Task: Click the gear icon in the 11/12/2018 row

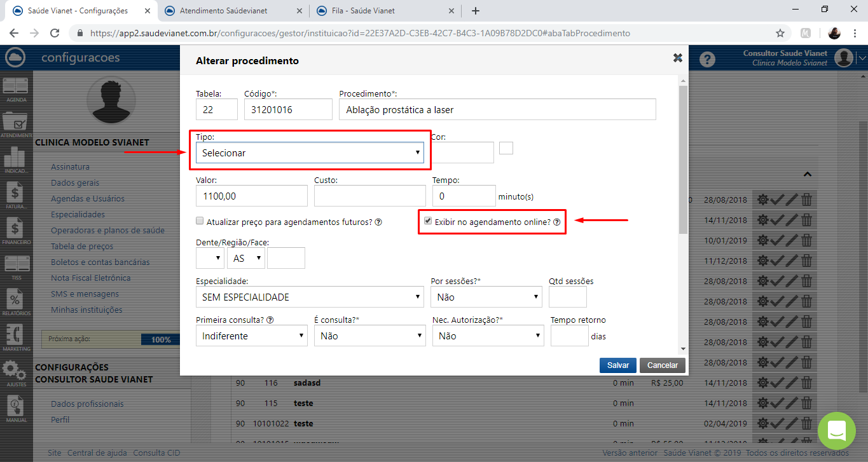Action: (x=763, y=261)
